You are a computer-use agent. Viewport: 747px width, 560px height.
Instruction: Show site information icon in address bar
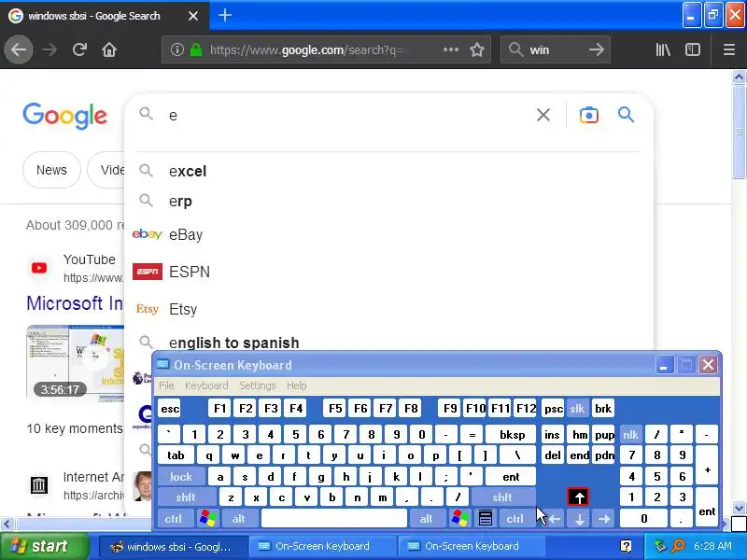177,49
